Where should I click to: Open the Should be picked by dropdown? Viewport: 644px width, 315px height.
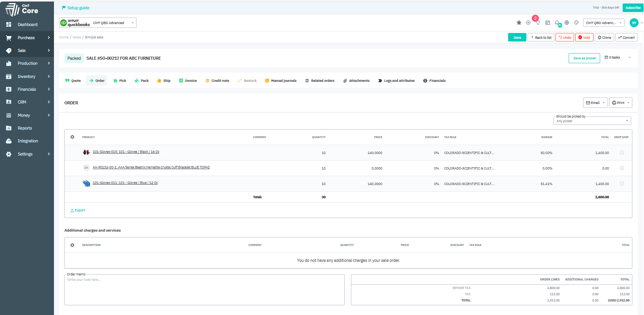(592, 121)
